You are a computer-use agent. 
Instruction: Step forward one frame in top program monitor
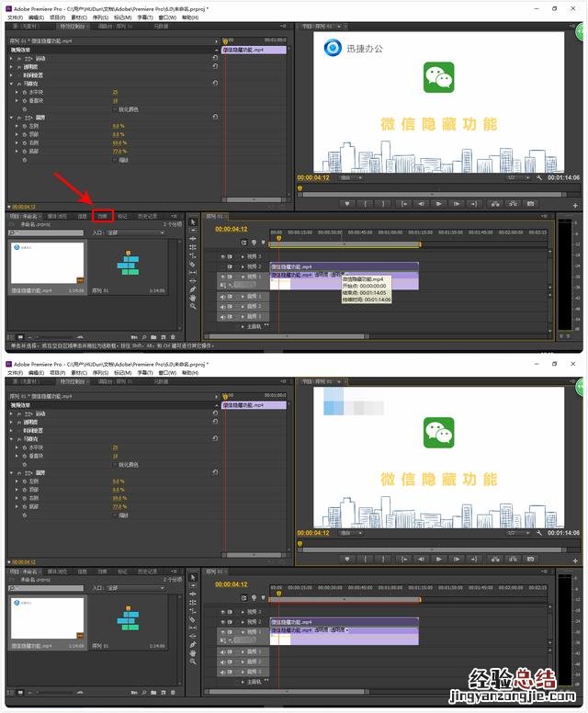tap(456, 204)
